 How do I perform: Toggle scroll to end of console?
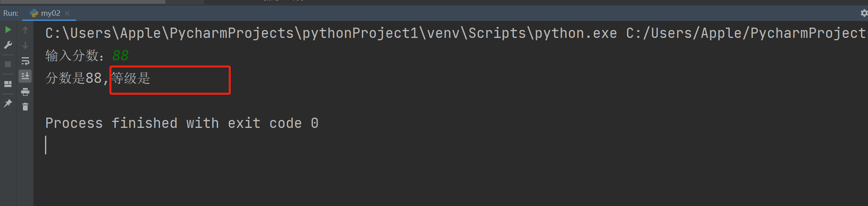coord(25,76)
